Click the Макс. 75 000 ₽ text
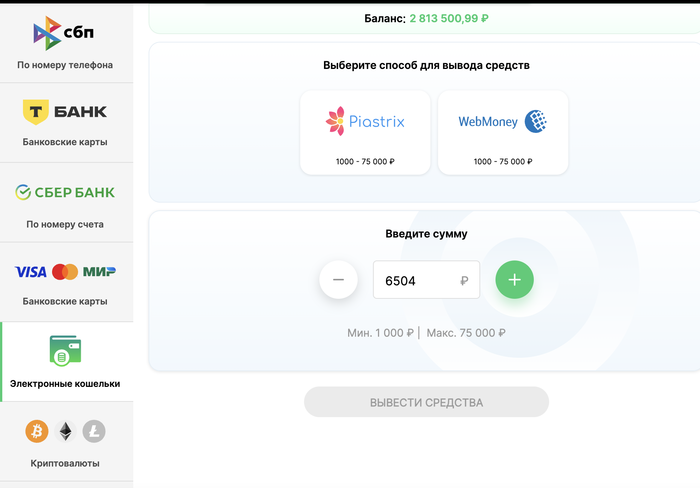700x488 pixels. [466, 333]
